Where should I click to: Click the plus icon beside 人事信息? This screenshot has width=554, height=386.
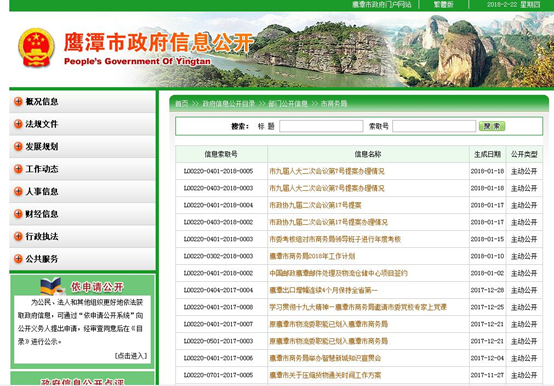18,191
